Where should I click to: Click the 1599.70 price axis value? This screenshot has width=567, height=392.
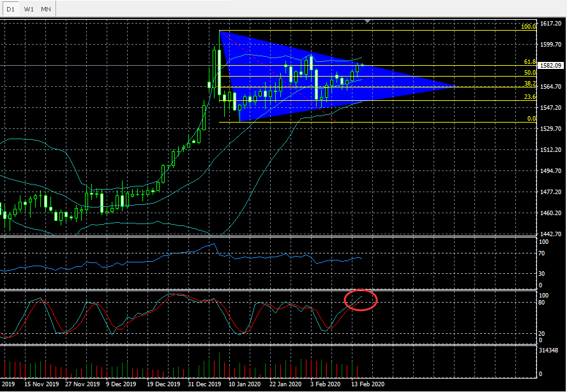point(551,45)
